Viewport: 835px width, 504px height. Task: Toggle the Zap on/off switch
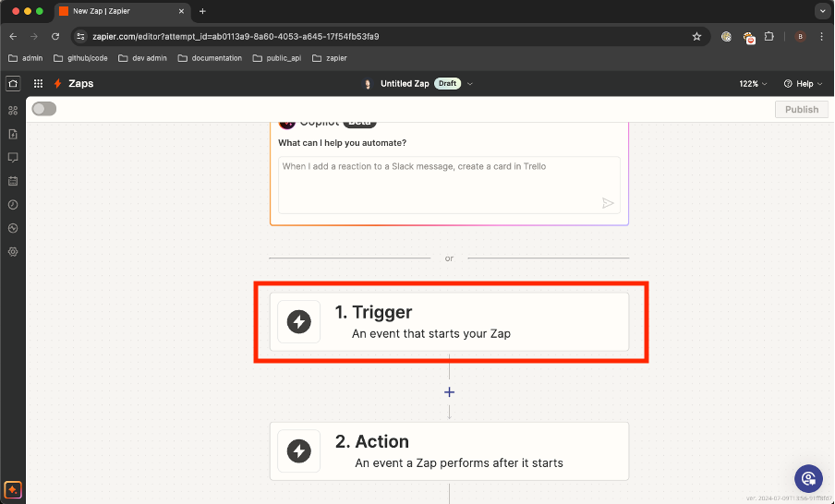tap(43, 109)
